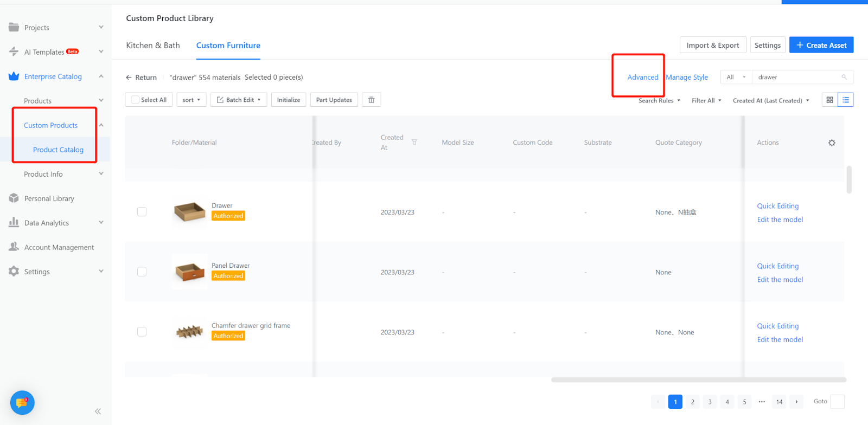
Task: Open the chat support bubble icon
Action: (x=22, y=403)
